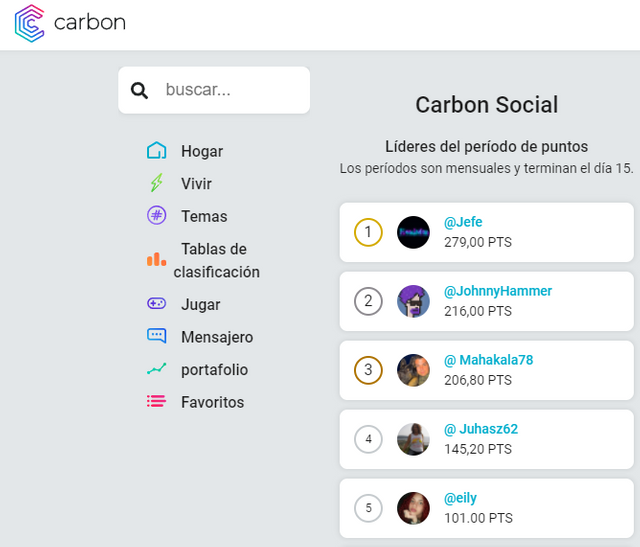The height and width of the screenshot is (547, 640).
Task: Open the @JohnnyHammer profile link
Action: click(498, 291)
